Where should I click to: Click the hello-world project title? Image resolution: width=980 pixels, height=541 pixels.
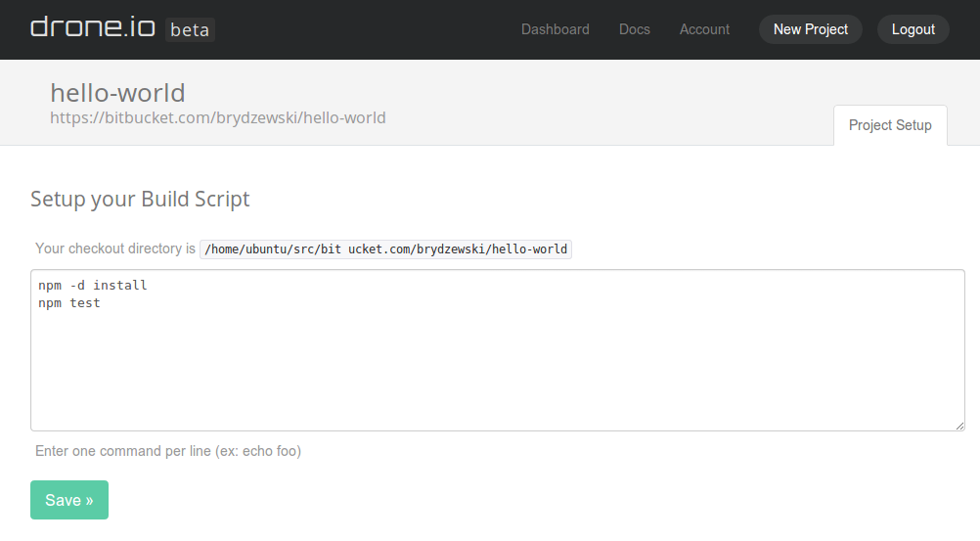[x=117, y=93]
